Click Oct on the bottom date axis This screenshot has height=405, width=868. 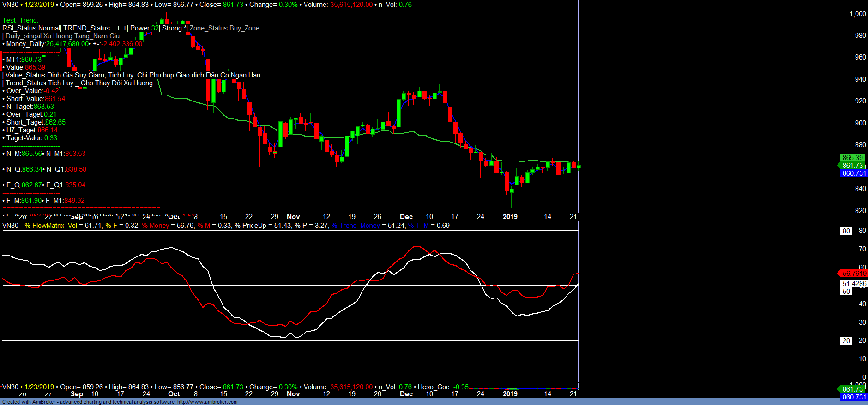174,394
